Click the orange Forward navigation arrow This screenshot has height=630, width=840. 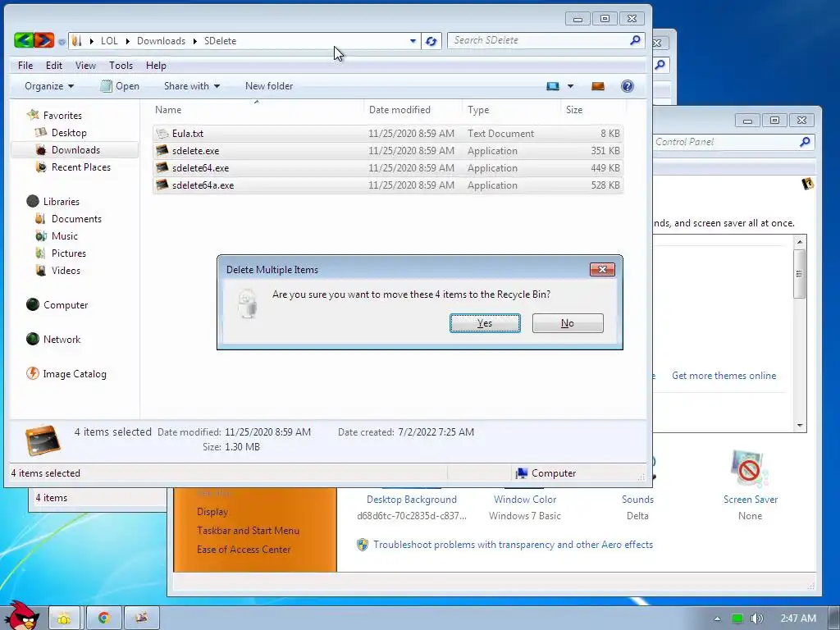point(44,40)
